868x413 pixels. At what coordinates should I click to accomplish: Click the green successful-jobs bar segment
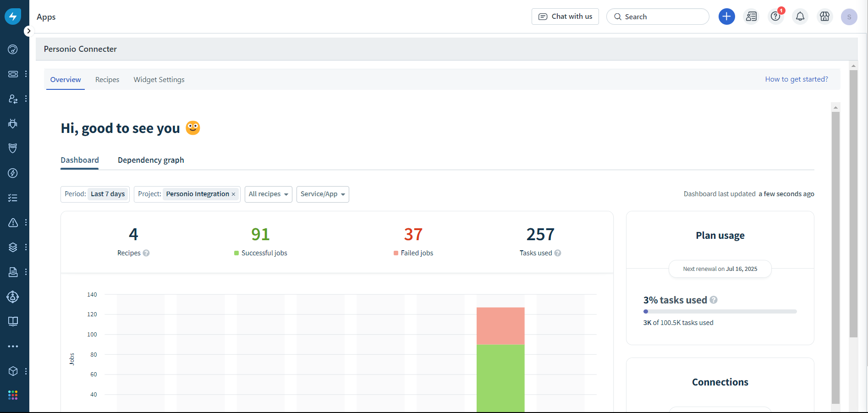500,378
